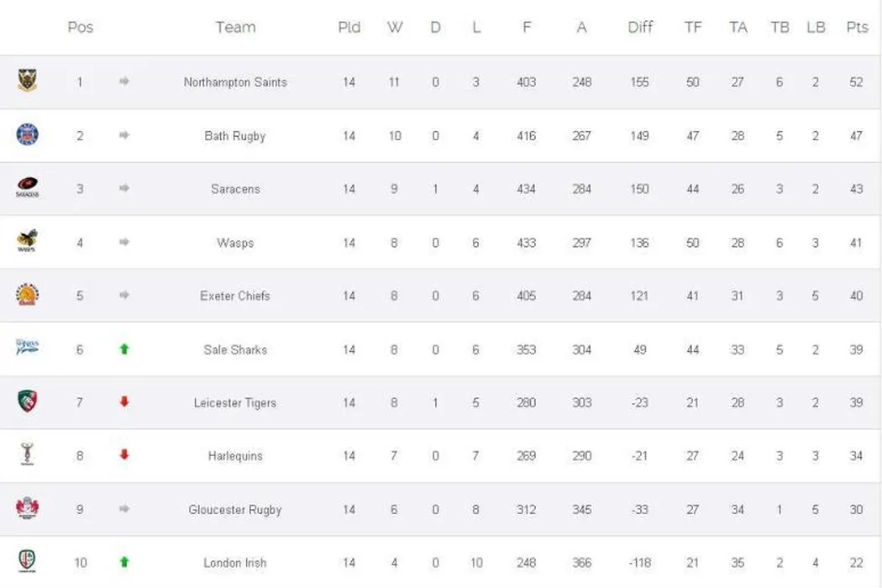Sort by the Diff column header
882x588 pixels.
(640, 27)
